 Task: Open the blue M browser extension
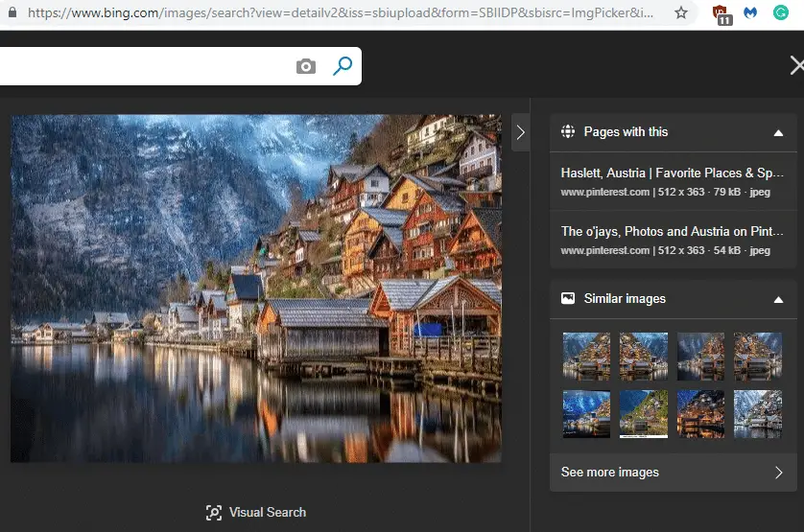[750, 14]
